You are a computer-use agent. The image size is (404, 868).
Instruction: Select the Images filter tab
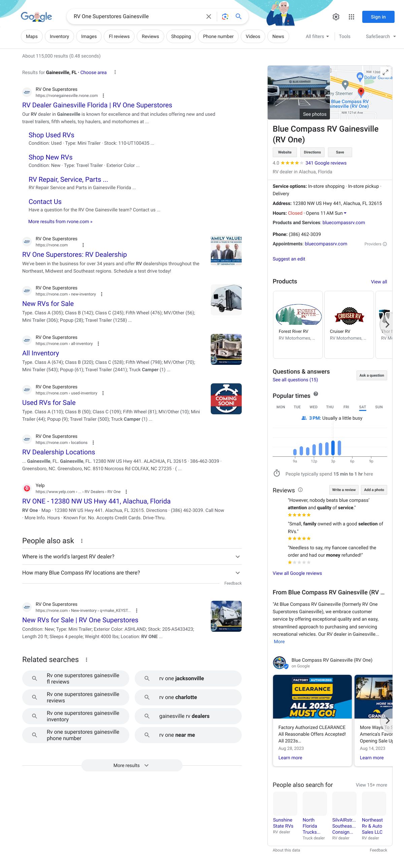89,36
